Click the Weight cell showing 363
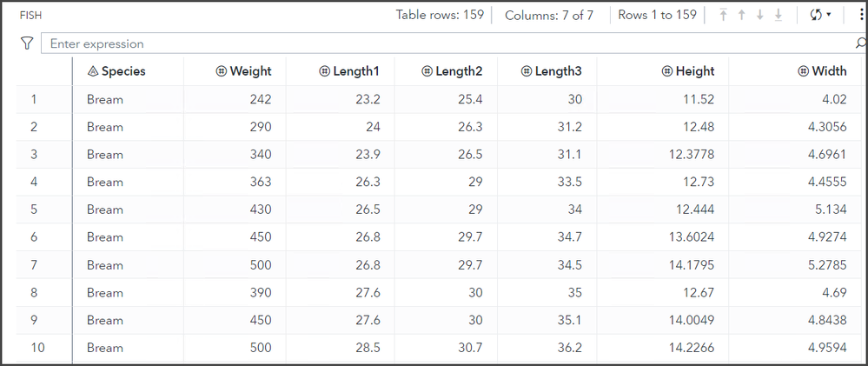The image size is (868, 366). pos(259,182)
